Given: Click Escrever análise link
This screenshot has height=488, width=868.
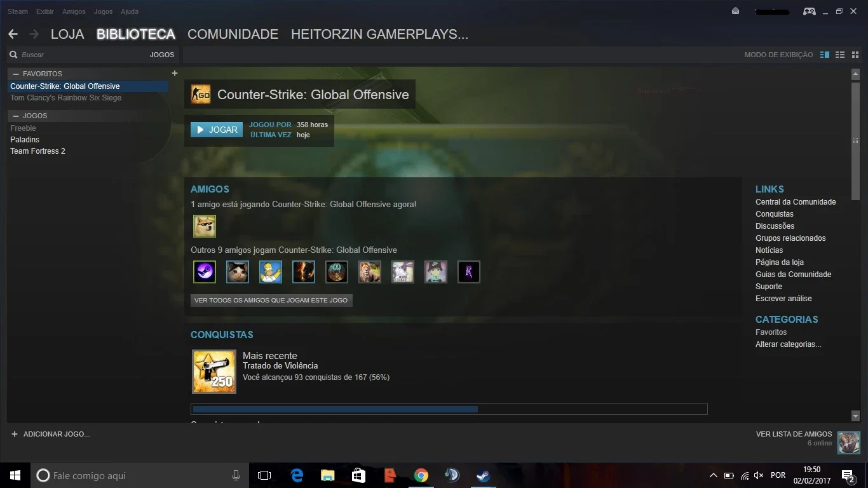Looking at the screenshot, I should [783, 299].
